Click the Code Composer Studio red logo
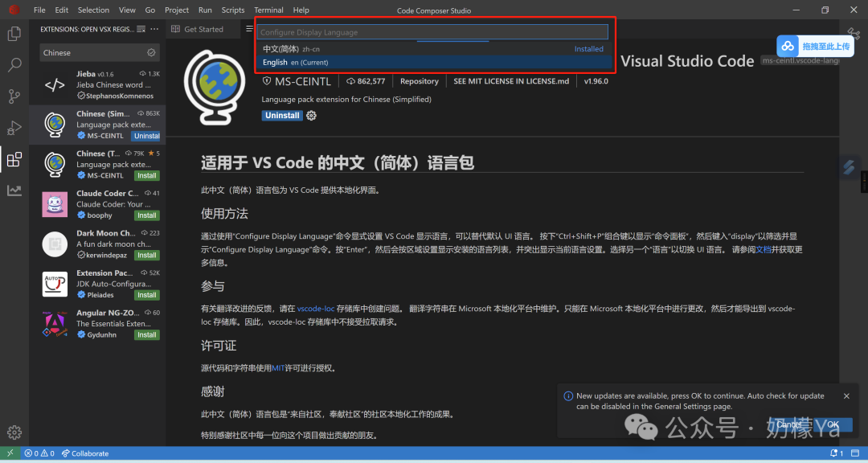This screenshot has height=463, width=868. 14,10
